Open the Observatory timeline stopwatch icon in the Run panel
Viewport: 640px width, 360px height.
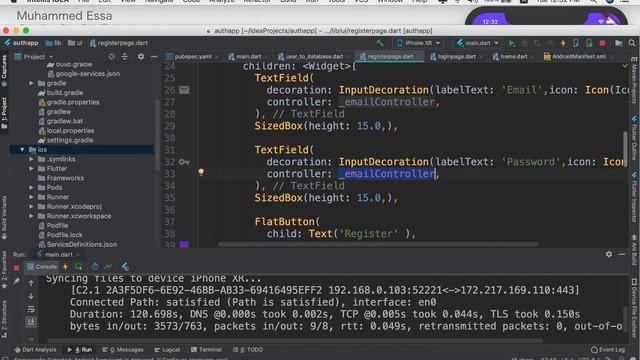[x=95, y=267]
